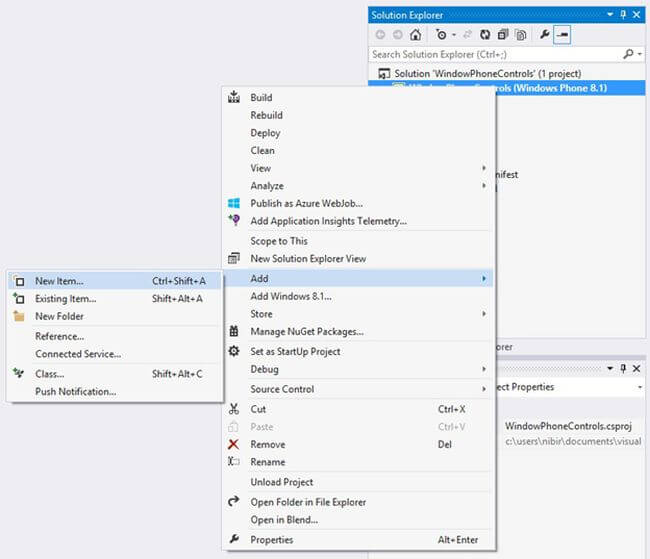The image size is (650, 559).
Task: Click the Rename icon
Action: [x=234, y=461]
